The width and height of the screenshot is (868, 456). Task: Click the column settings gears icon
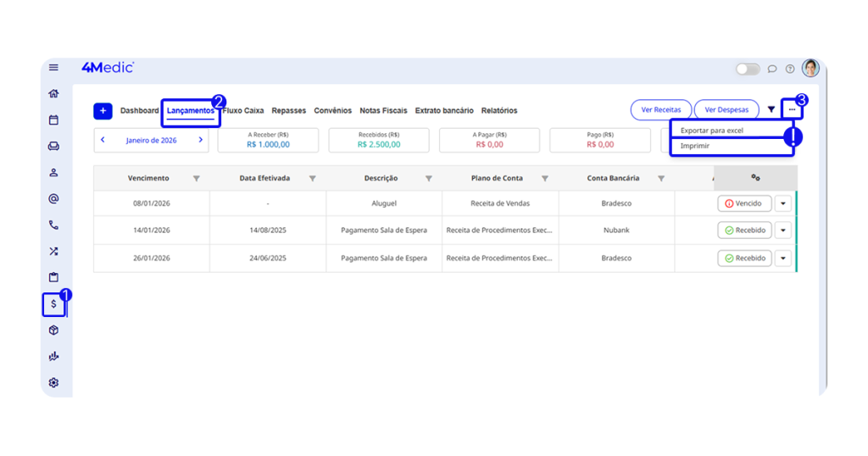point(755,178)
